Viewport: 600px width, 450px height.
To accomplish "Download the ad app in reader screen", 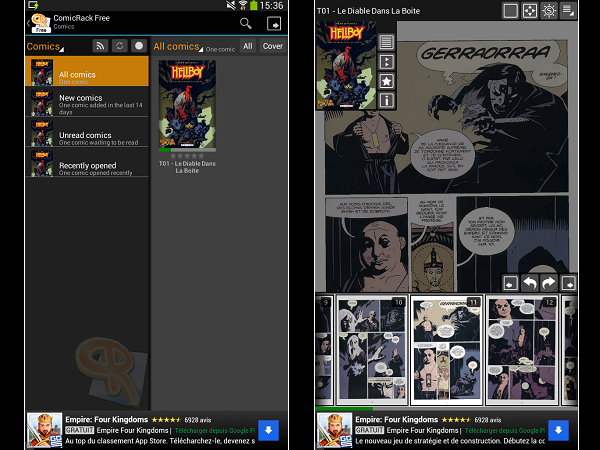I will tap(558, 430).
